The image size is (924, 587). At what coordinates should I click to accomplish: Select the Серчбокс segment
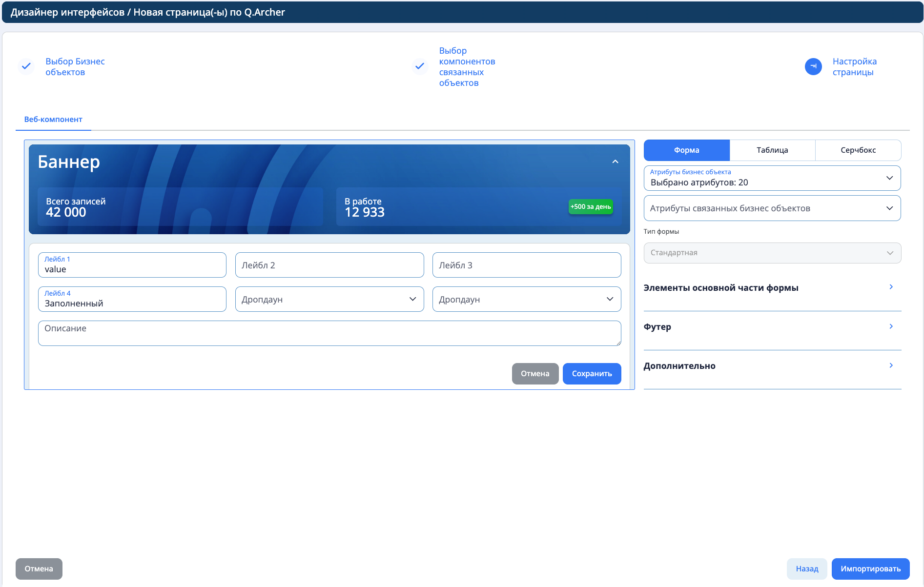pyautogui.click(x=858, y=150)
